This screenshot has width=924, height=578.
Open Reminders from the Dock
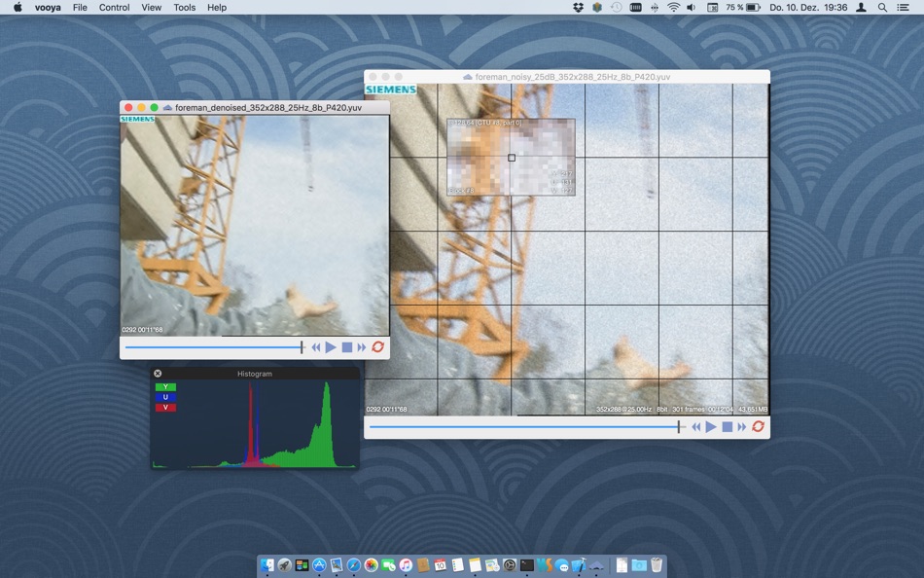coord(457,565)
